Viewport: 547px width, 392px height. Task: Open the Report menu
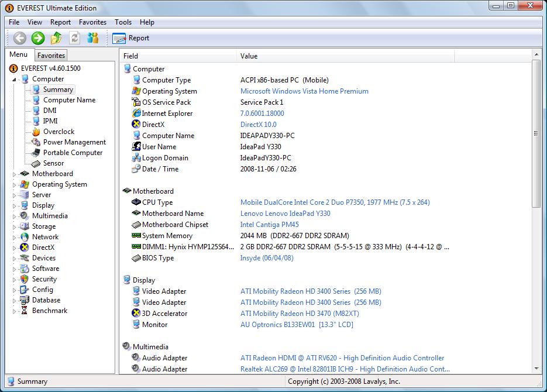[x=60, y=22]
